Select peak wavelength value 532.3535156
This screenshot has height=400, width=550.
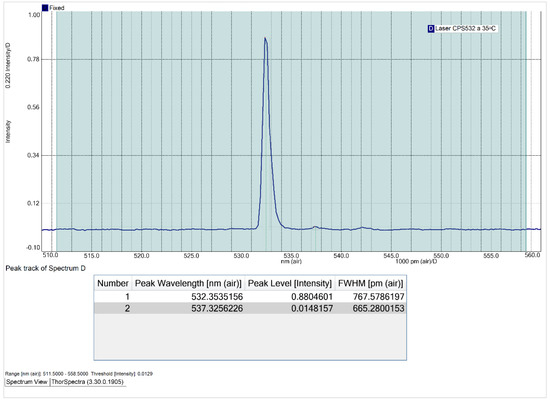tap(217, 297)
